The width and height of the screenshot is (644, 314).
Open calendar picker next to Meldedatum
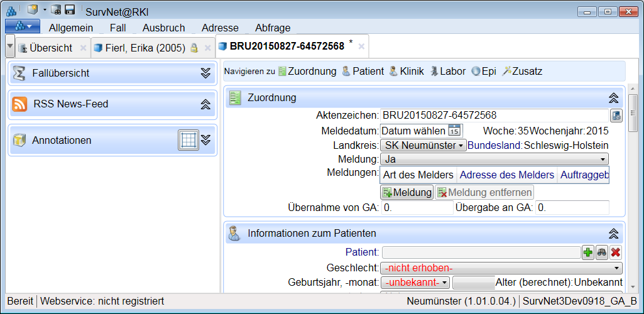point(454,131)
